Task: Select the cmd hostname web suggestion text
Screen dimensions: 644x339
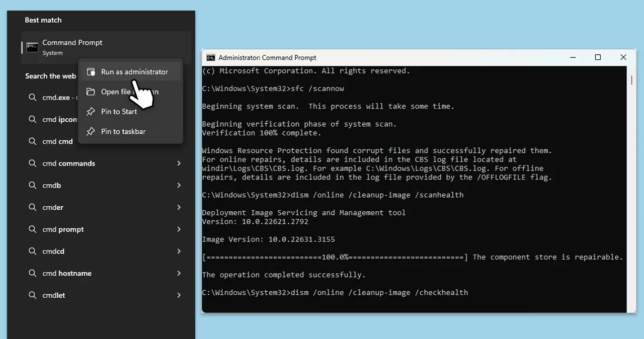Action: (67, 274)
